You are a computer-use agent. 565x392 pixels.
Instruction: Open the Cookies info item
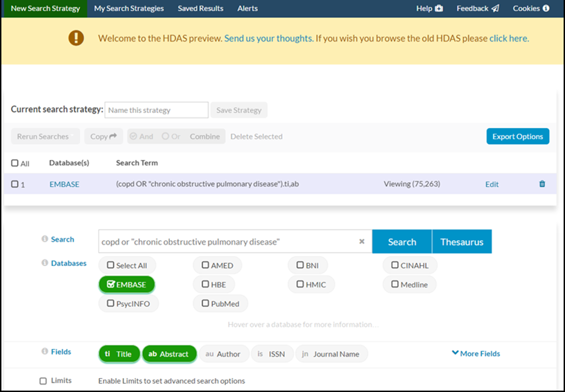click(x=531, y=8)
